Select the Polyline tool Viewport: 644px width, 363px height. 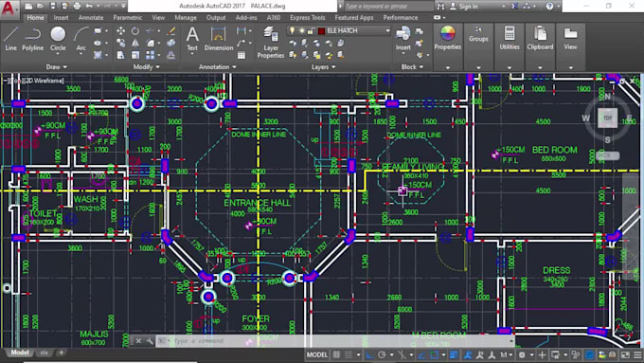click(x=32, y=39)
